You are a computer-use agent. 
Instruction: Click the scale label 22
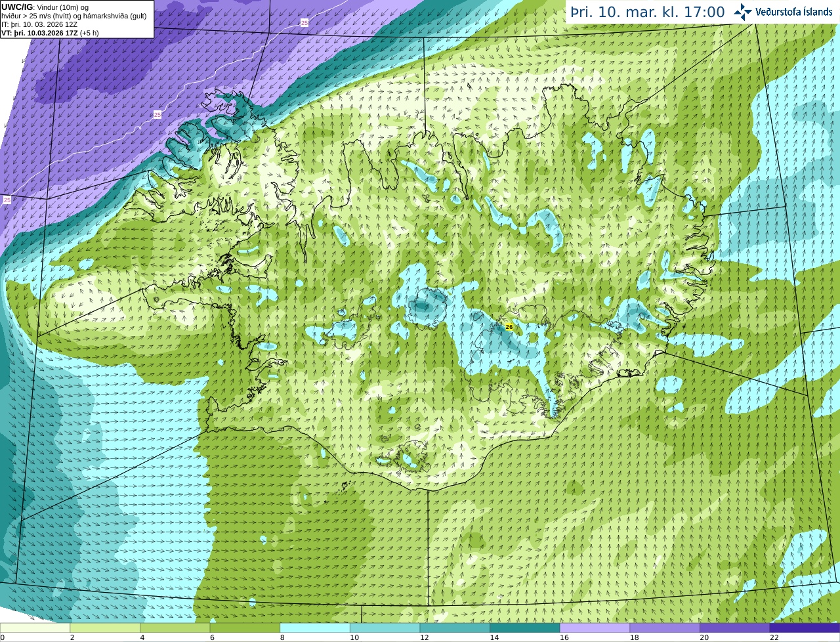point(774,637)
